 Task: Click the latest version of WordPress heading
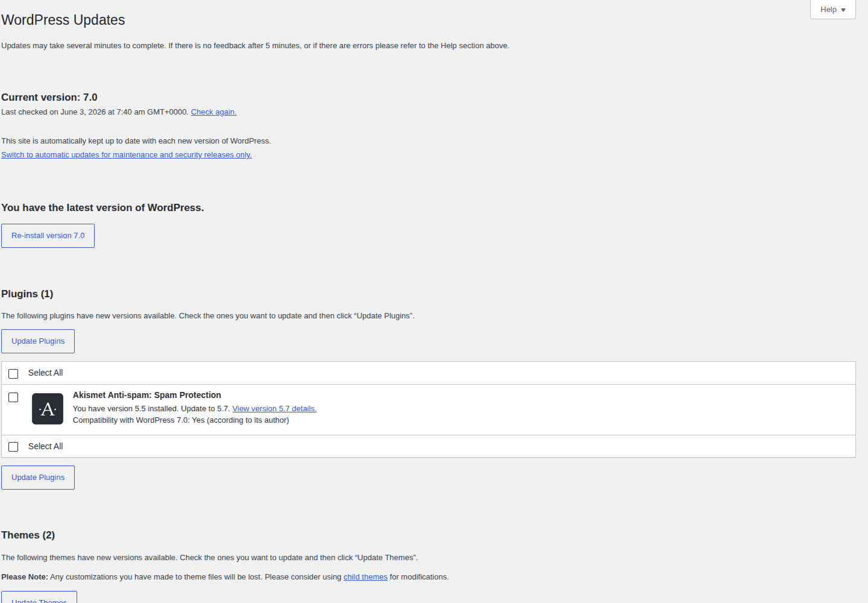click(102, 207)
